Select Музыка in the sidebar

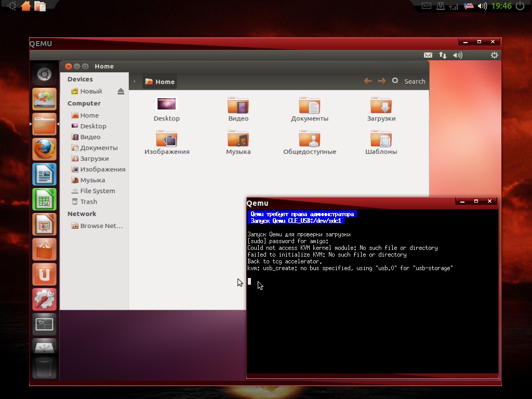tap(88, 180)
